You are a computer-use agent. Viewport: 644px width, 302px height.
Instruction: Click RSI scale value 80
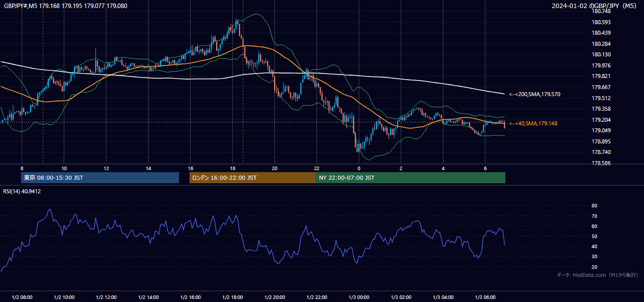click(594, 206)
